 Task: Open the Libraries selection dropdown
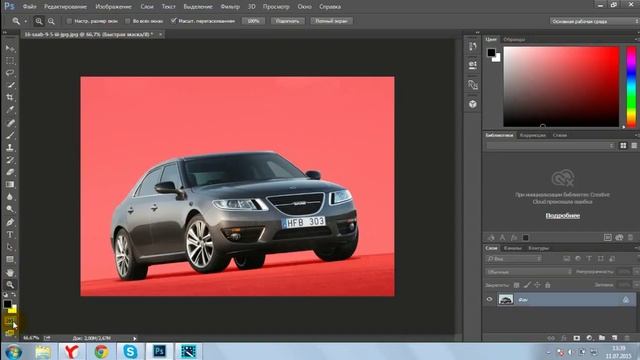pyautogui.click(x=550, y=146)
